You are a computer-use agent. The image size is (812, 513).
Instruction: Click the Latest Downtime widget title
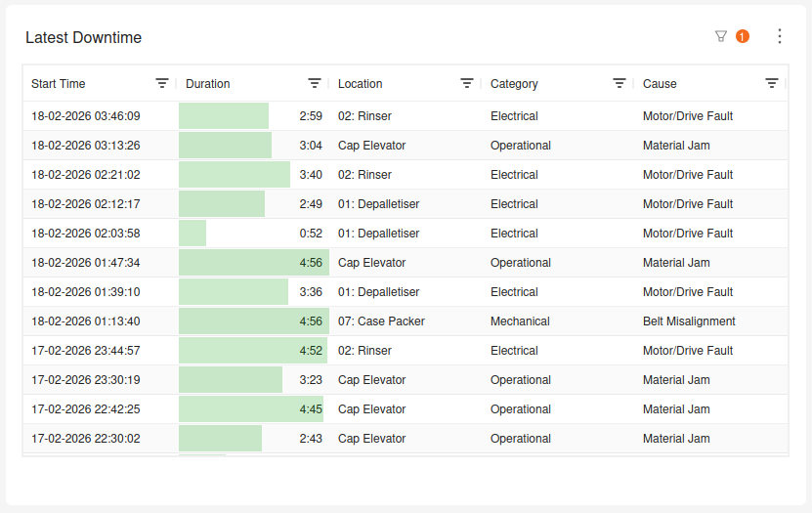[83, 38]
